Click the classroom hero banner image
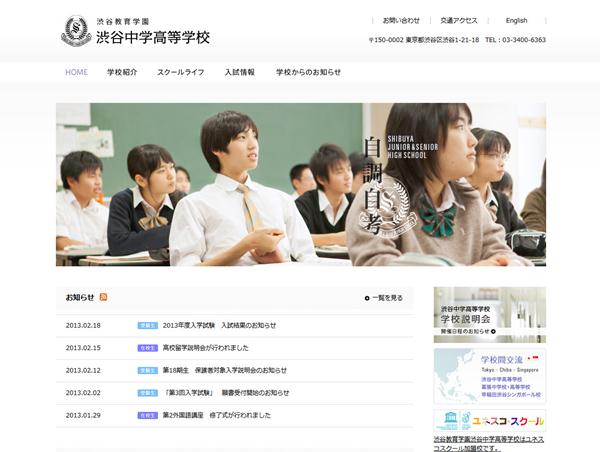Viewport: 600px width, 452px height. coord(301,184)
